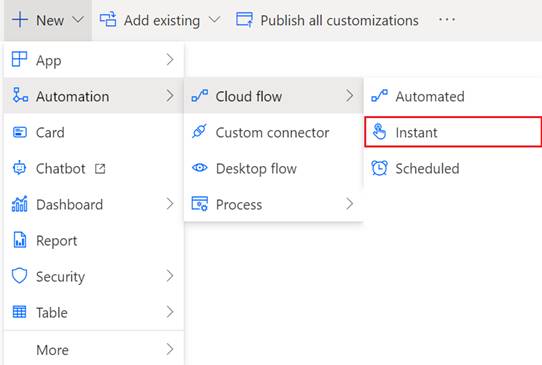Select Instant cloud flow option
Viewport: 542px width, 365px height.
coord(453,132)
